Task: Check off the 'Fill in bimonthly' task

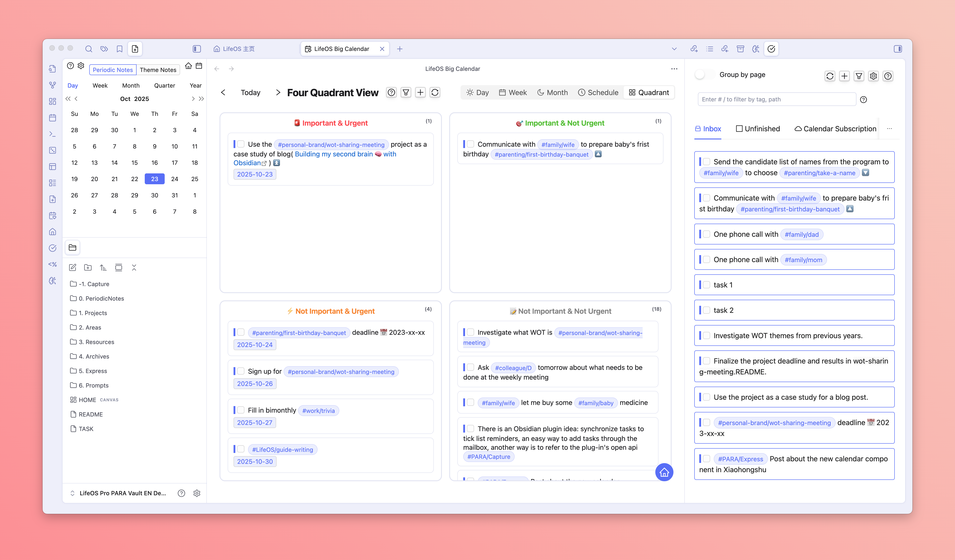Action: click(241, 410)
